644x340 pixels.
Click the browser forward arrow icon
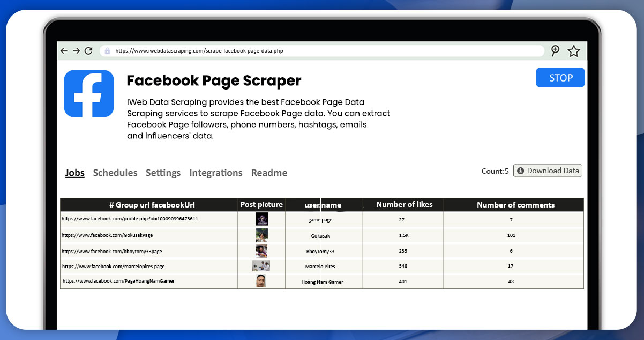pyautogui.click(x=76, y=50)
